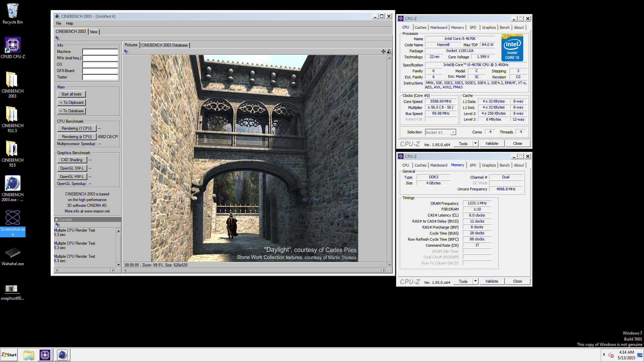Run Rendering (x CPU) benchmark
The height and width of the screenshot is (362, 644).
coord(77,137)
